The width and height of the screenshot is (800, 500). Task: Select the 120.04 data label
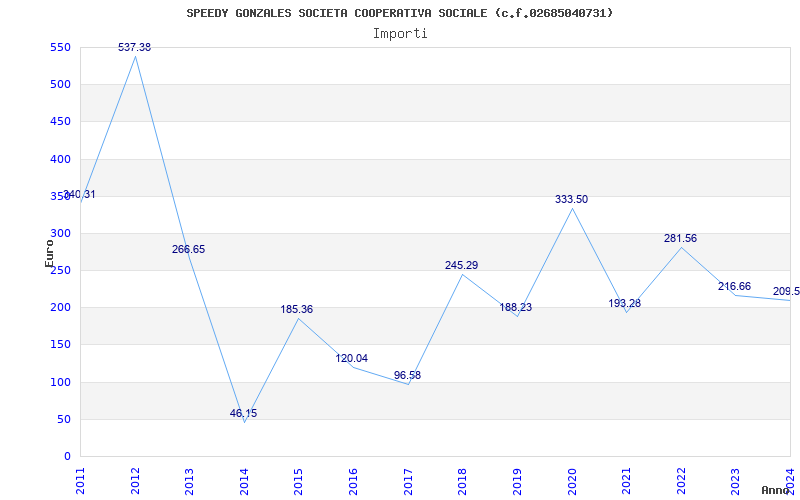[x=352, y=358]
